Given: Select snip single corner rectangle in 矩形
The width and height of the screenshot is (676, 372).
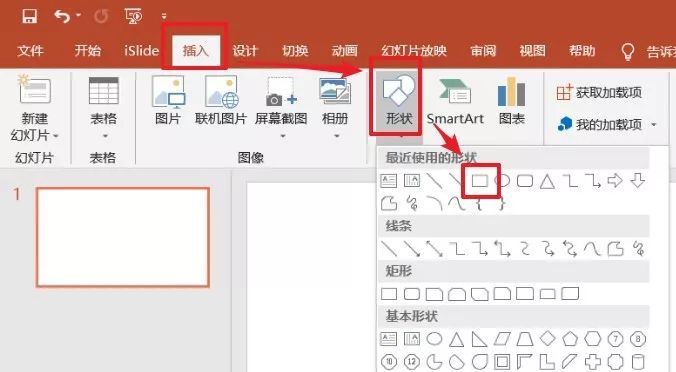Looking at the screenshot, I should coord(435,294).
